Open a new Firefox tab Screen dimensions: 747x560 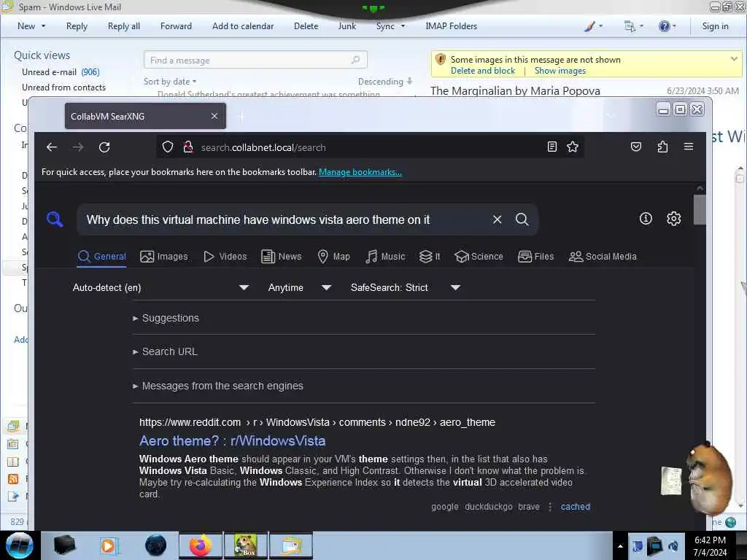tap(241, 116)
